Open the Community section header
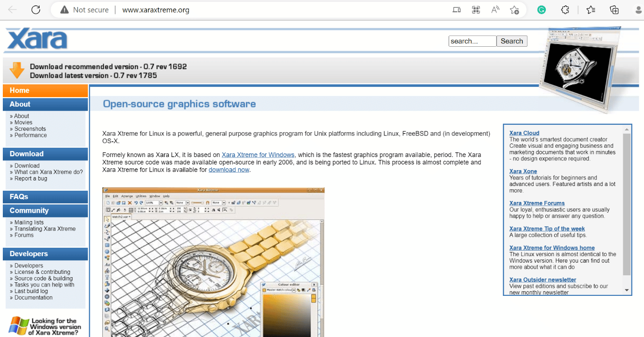The width and height of the screenshot is (644, 337). click(45, 211)
